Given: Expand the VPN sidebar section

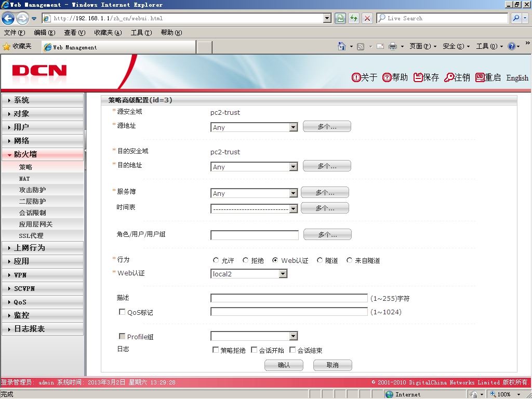Looking at the screenshot, I should pos(43,275).
